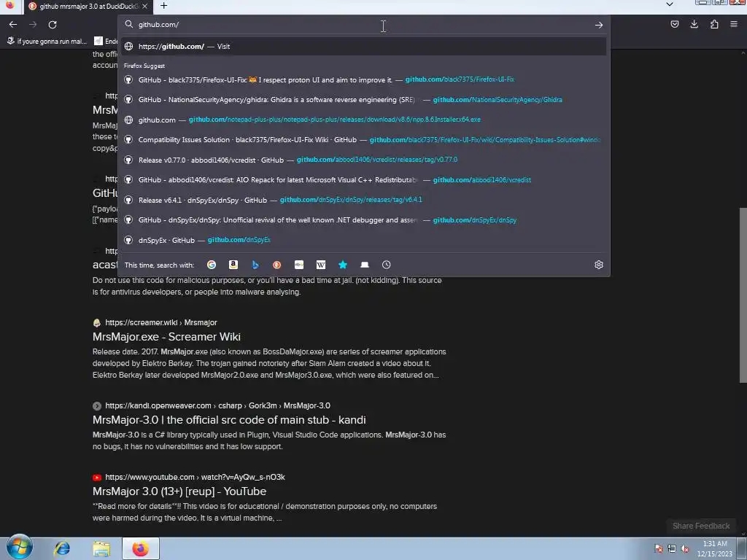747x560 pixels.
Task: Open search settings gear
Action: 599,265
